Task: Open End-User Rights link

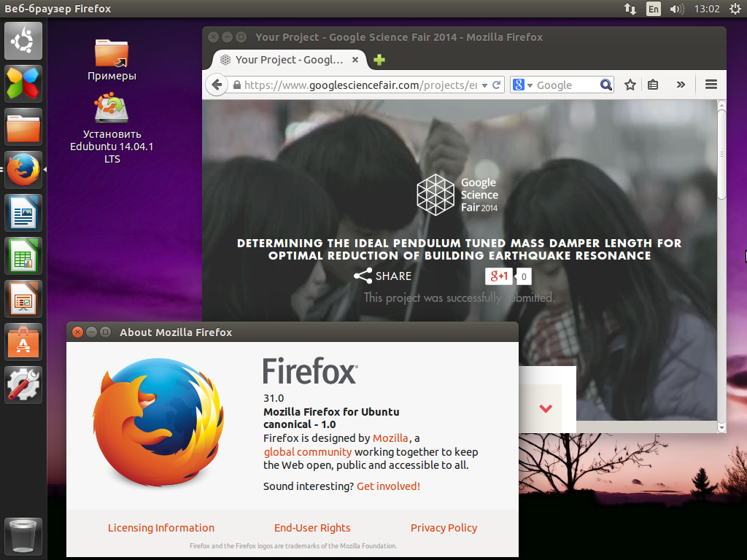Action: point(312,528)
